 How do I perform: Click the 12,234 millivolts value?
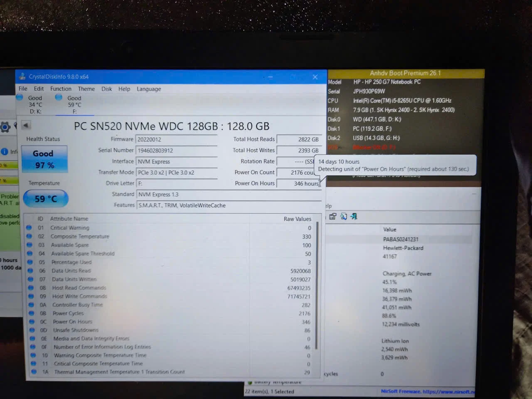[401, 324]
